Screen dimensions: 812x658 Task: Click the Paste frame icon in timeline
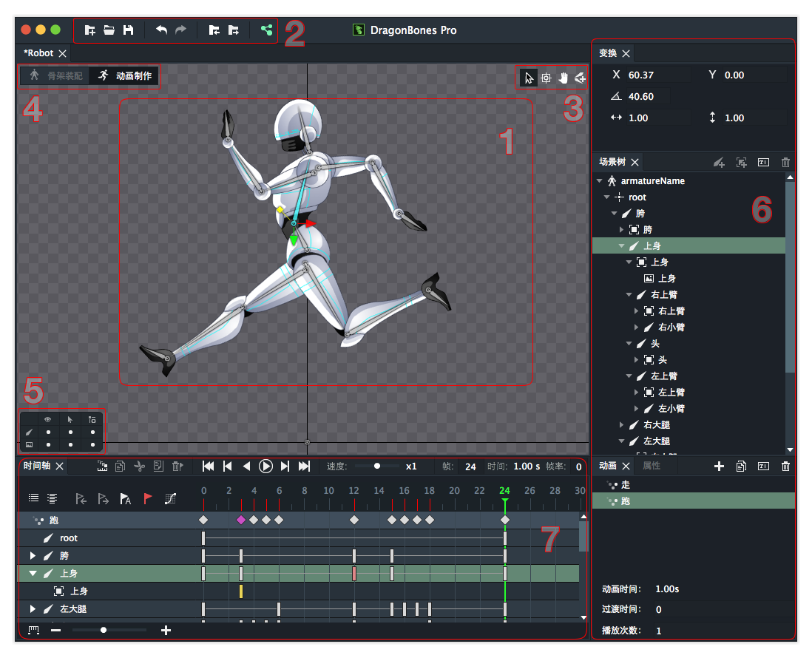(158, 467)
